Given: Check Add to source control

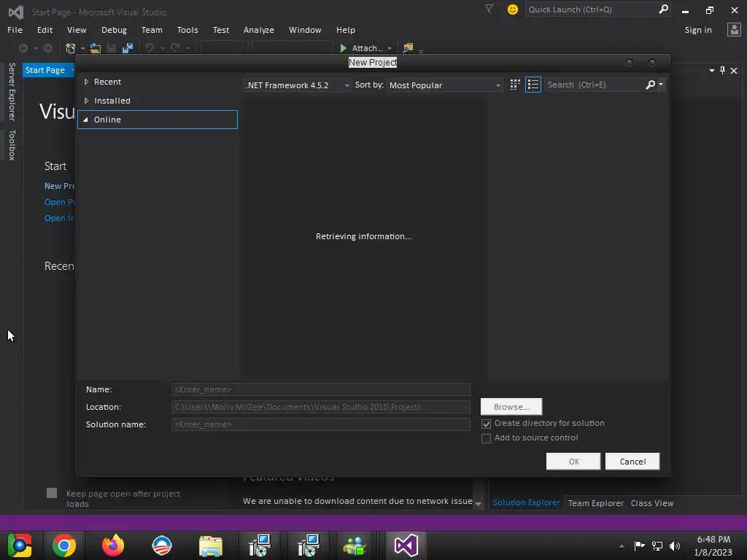Looking at the screenshot, I should pos(486,438).
